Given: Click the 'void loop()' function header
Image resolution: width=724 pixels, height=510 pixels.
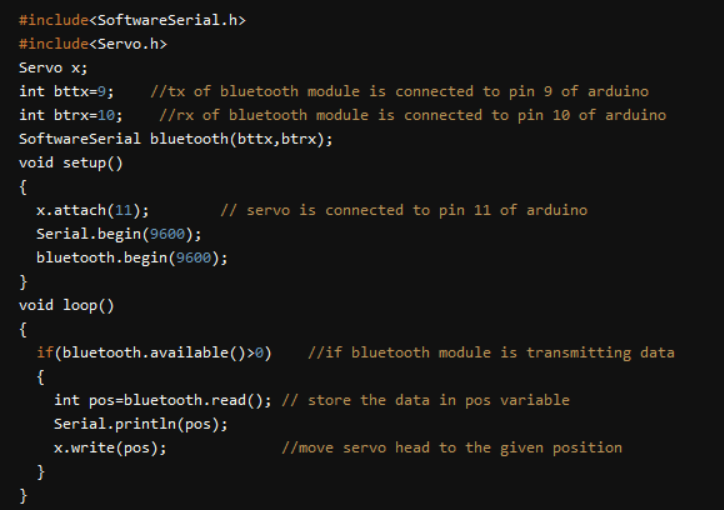Looking at the screenshot, I should tap(66, 305).
